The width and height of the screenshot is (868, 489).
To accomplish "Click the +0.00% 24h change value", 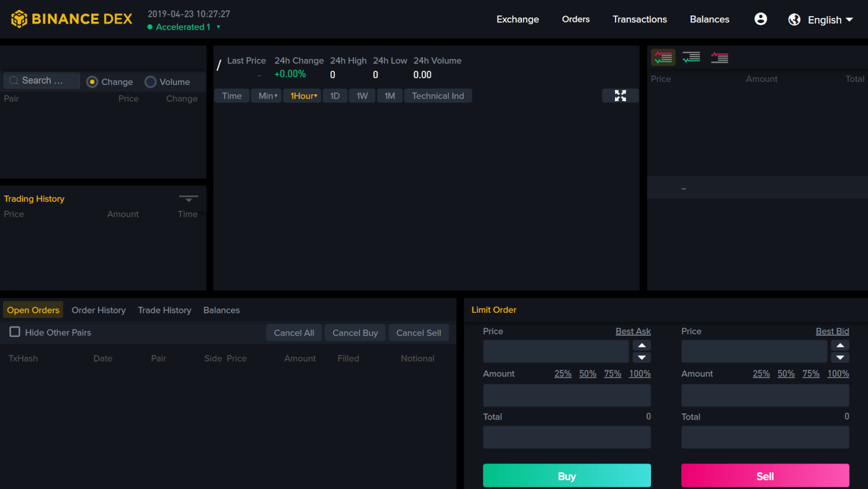I will click(x=290, y=74).
